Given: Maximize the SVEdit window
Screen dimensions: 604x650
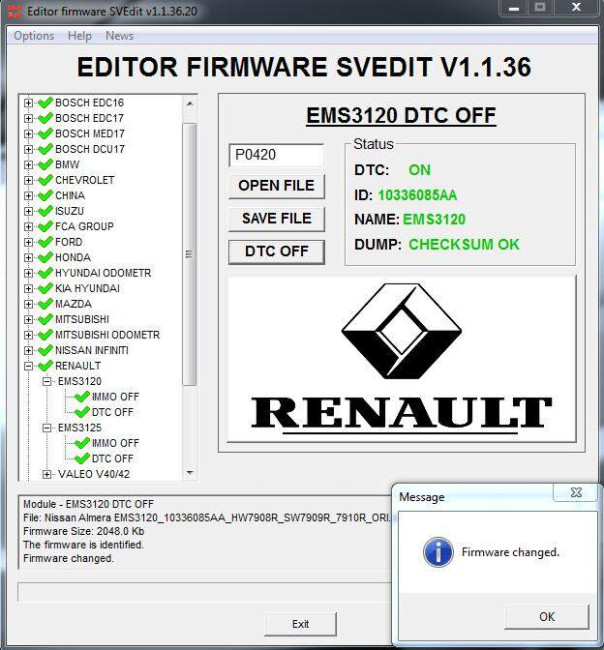Looking at the screenshot, I should 540,8.
